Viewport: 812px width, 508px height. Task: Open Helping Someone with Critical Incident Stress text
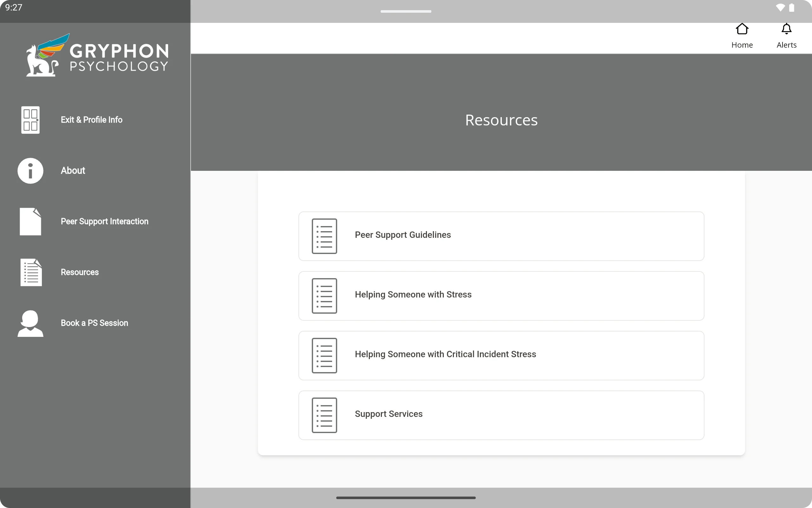[445, 354]
